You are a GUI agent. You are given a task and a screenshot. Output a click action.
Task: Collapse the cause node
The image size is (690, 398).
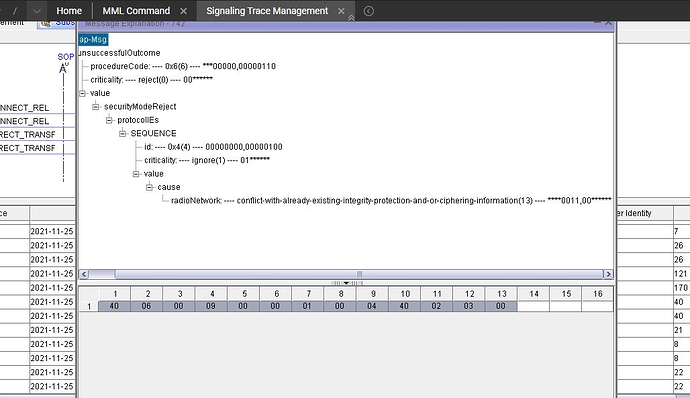coord(149,187)
